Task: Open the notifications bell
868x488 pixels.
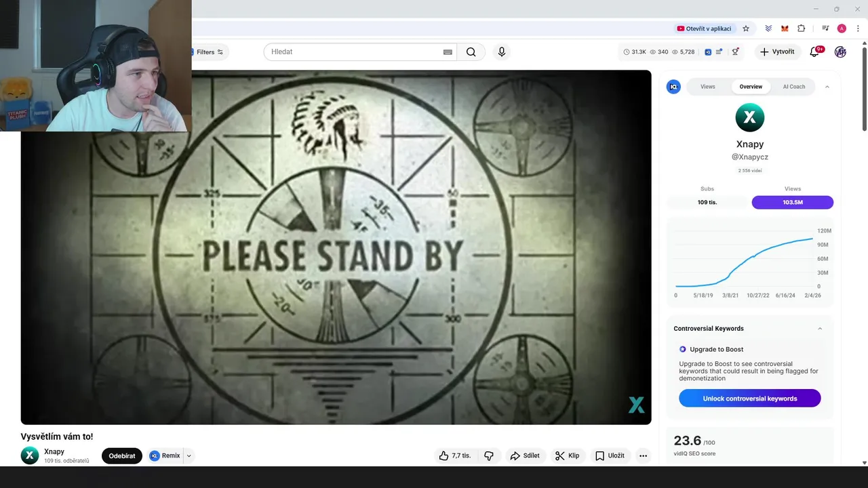Action: pos(814,52)
